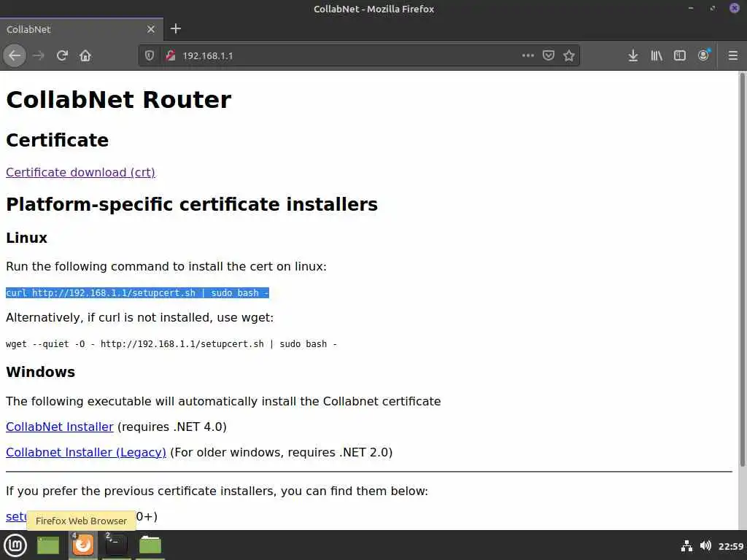Image resolution: width=747 pixels, height=560 pixels.
Task: Click the page vertical scrollbar
Action: [742, 270]
